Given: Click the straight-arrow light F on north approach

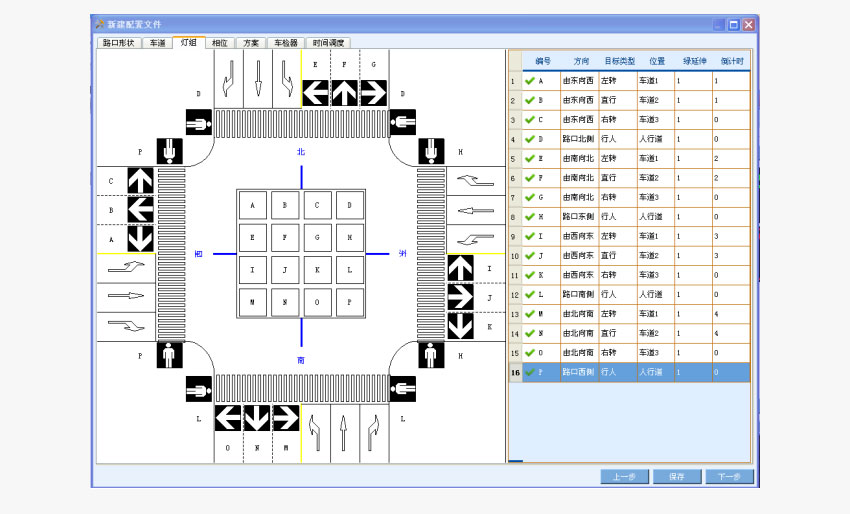Looking at the screenshot, I should click(x=344, y=93).
